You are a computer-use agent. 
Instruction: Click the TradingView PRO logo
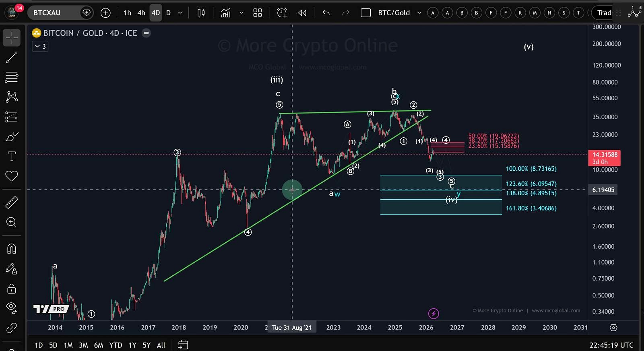click(51, 309)
